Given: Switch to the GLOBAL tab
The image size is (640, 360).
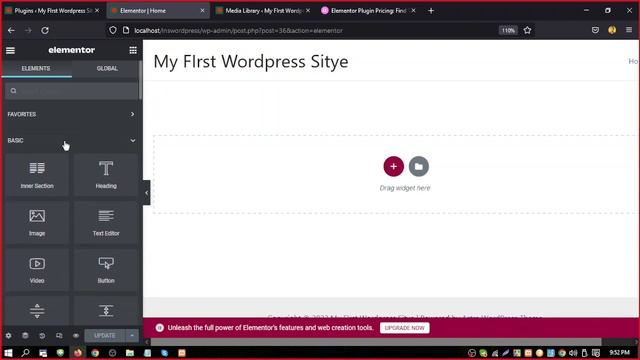Looking at the screenshot, I should click(x=107, y=69).
